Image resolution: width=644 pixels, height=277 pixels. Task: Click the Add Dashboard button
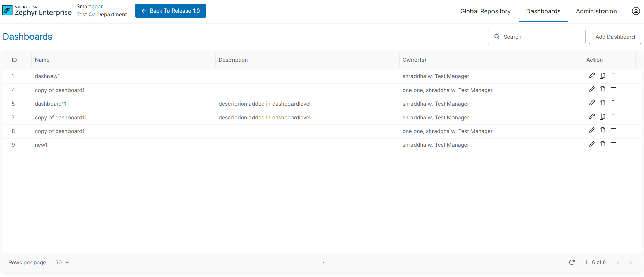(615, 37)
